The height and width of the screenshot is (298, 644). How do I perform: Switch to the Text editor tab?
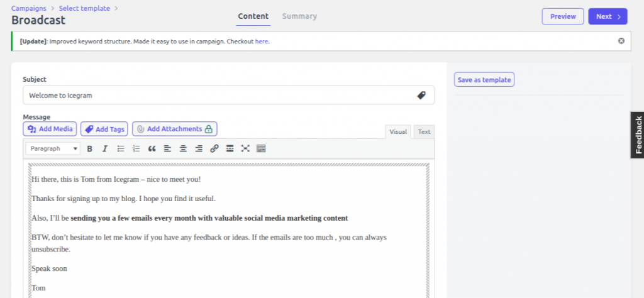[425, 132]
